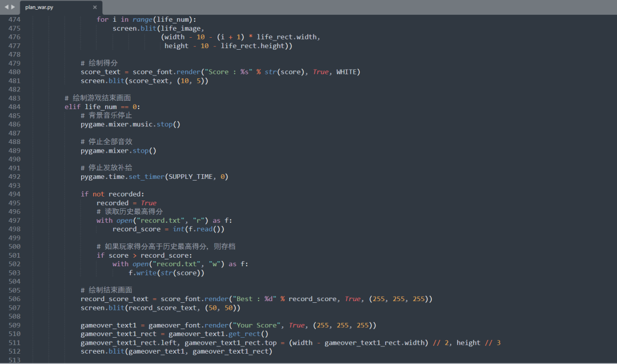Close the plan_war.py tab

(x=95, y=7)
